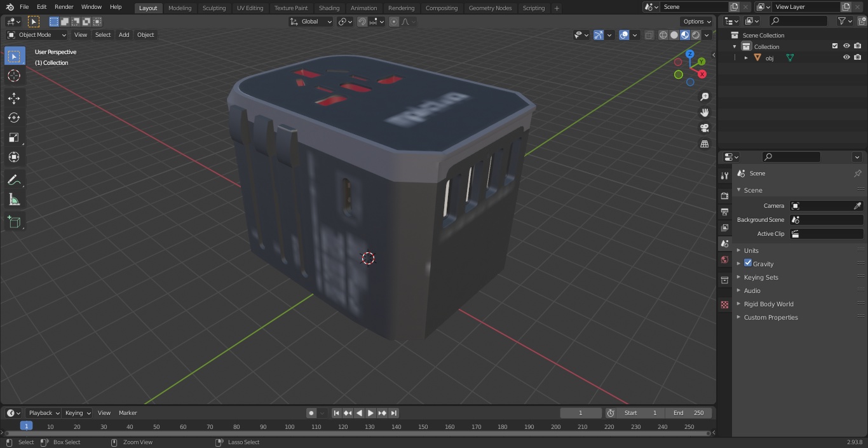The width and height of the screenshot is (868, 448).
Task: Disable obj in renders camera icon
Action: pos(858,57)
